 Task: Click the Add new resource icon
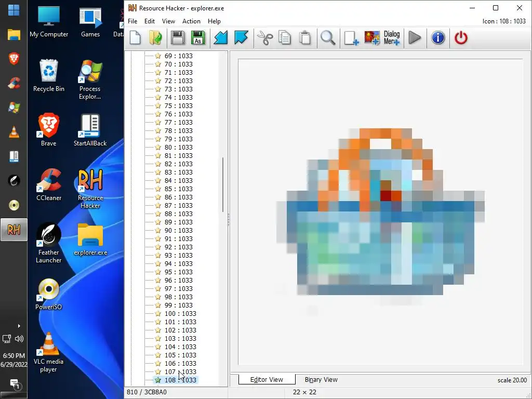coord(351,37)
